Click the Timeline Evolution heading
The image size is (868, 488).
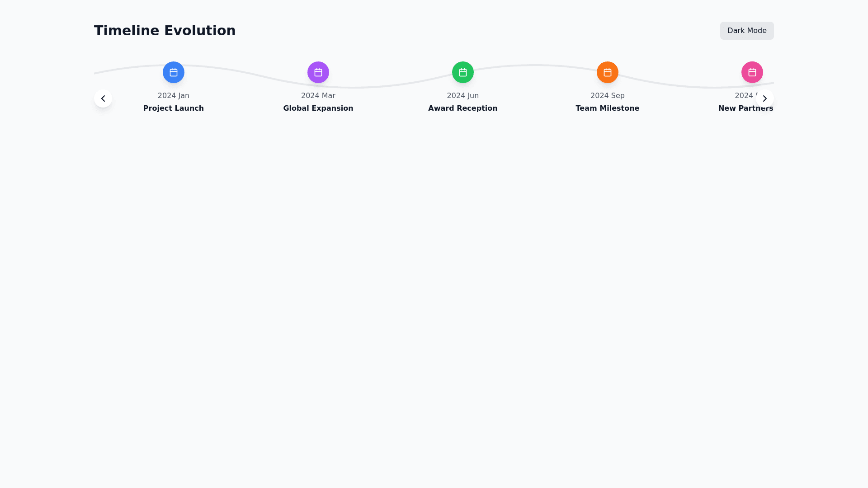pyautogui.click(x=165, y=31)
